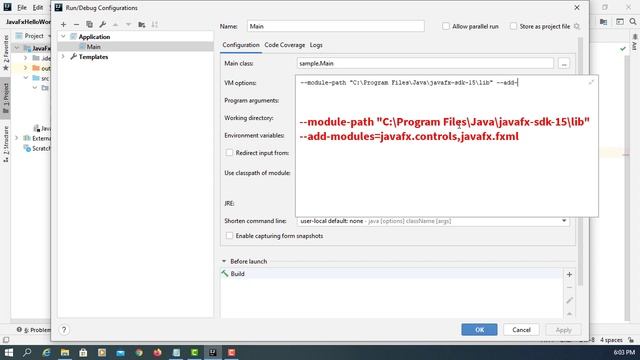Open Firefox from taskbar
This screenshot has width=640, height=360.
[x=158, y=352]
